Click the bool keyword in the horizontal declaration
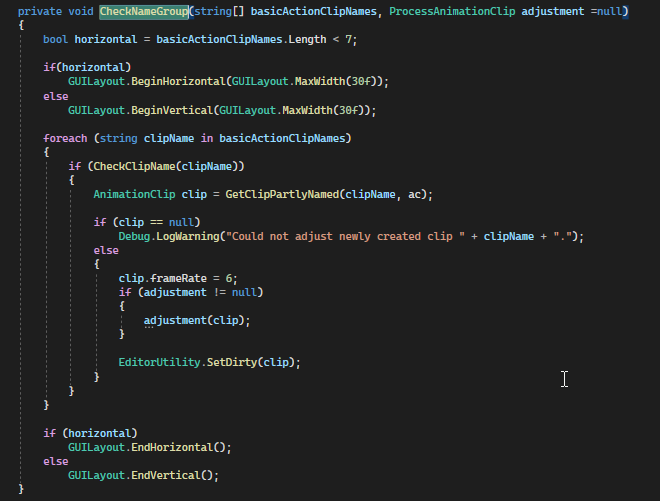The height and width of the screenshot is (501, 660). coord(55,38)
